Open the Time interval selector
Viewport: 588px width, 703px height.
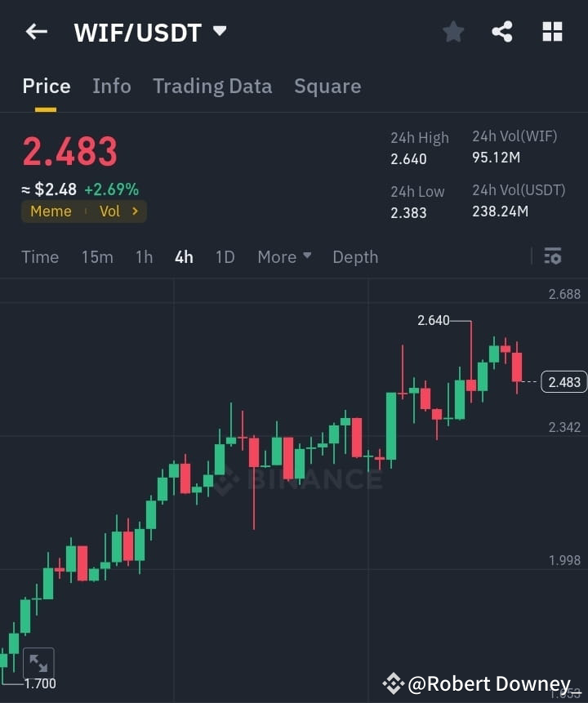tap(40, 256)
